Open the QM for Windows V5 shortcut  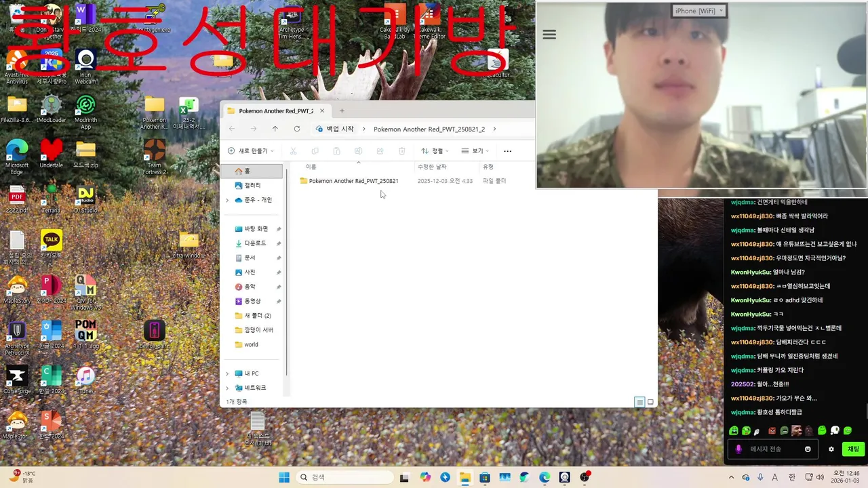pos(85,293)
